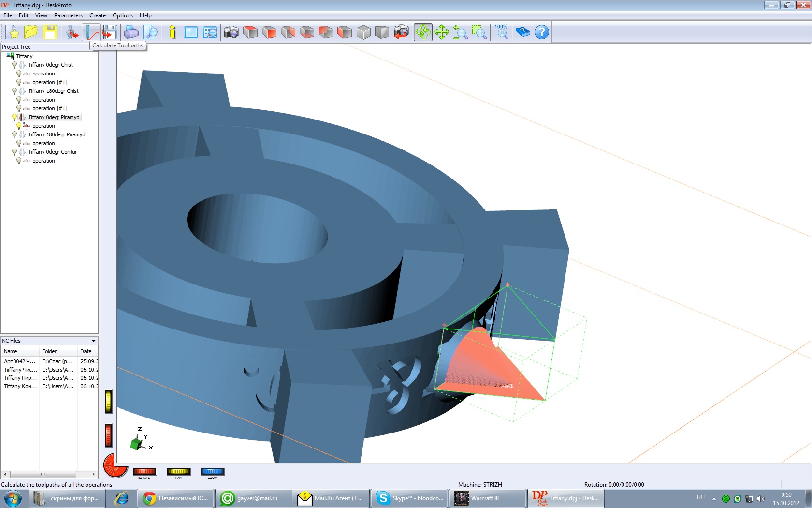Click the 100% zoom-all magnifier icon
Image resolution: width=812 pixels, height=508 pixels.
(502, 32)
